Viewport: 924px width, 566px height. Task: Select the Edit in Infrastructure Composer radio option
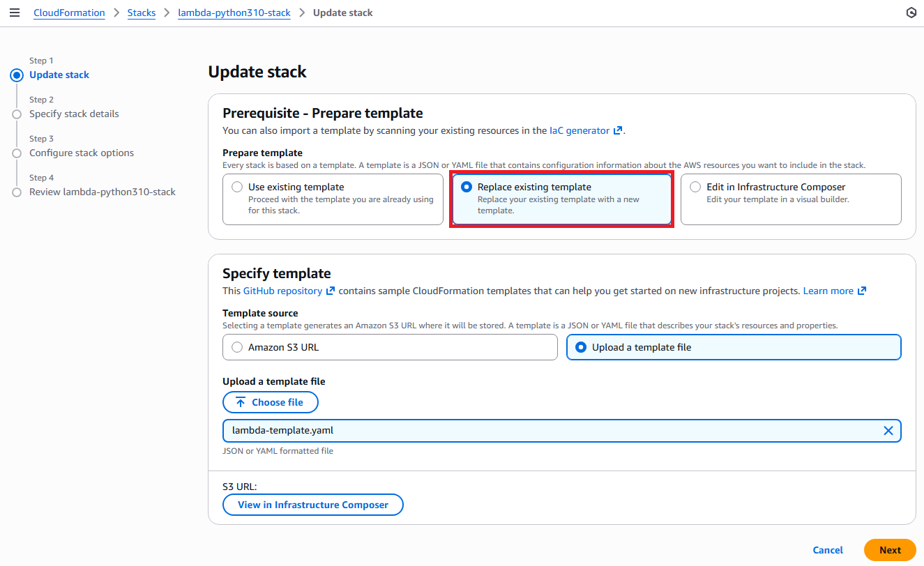click(695, 187)
